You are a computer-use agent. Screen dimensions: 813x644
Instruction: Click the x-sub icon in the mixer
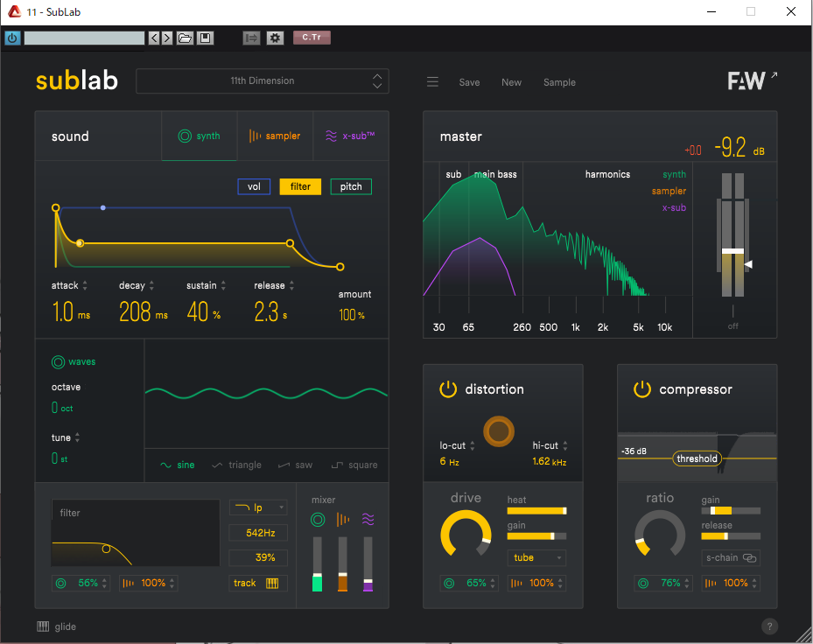[368, 520]
